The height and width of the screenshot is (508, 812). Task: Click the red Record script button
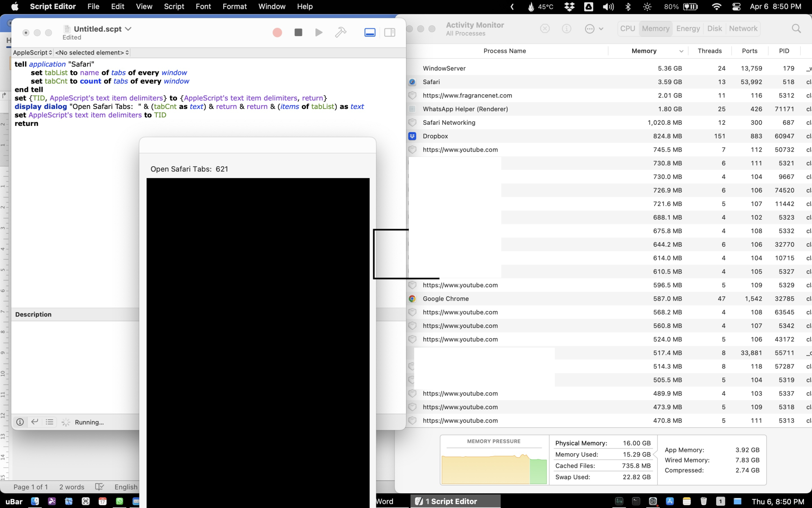pyautogui.click(x=277, y=33)
